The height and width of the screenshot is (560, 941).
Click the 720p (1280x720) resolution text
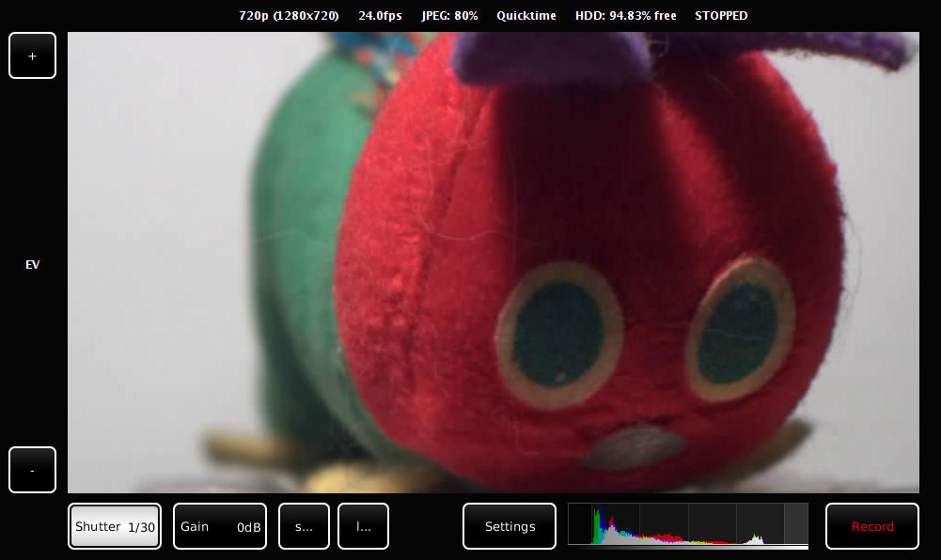point(289,16)
